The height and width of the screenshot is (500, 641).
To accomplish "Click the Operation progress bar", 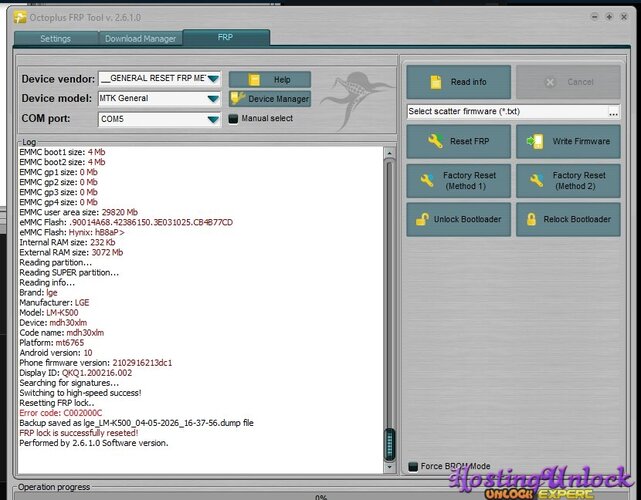I will pos(320,496).
